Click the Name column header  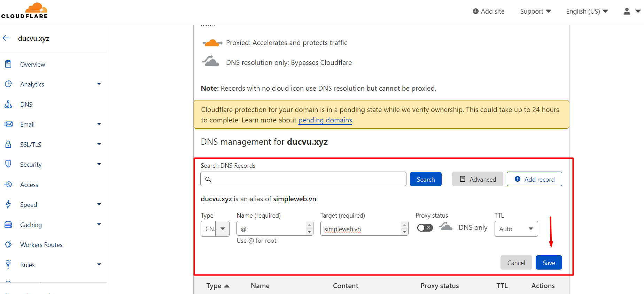point(260,286)
